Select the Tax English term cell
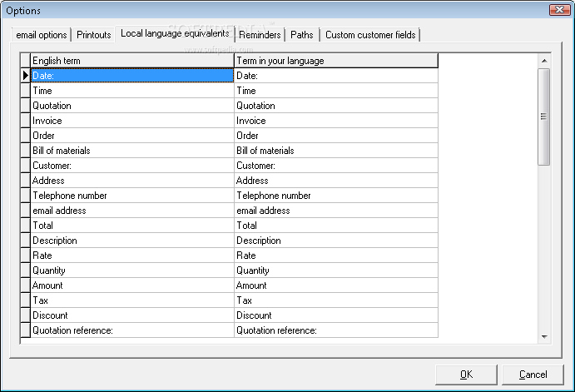 132,300
